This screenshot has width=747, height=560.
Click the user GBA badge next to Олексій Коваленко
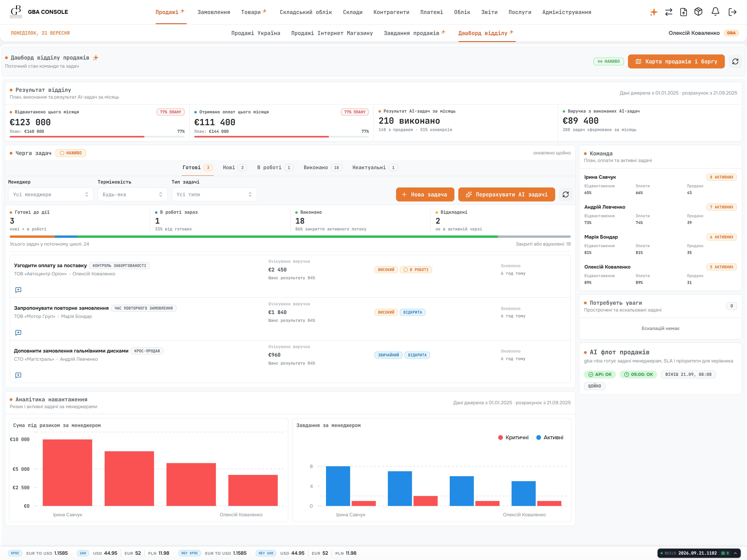731,33
